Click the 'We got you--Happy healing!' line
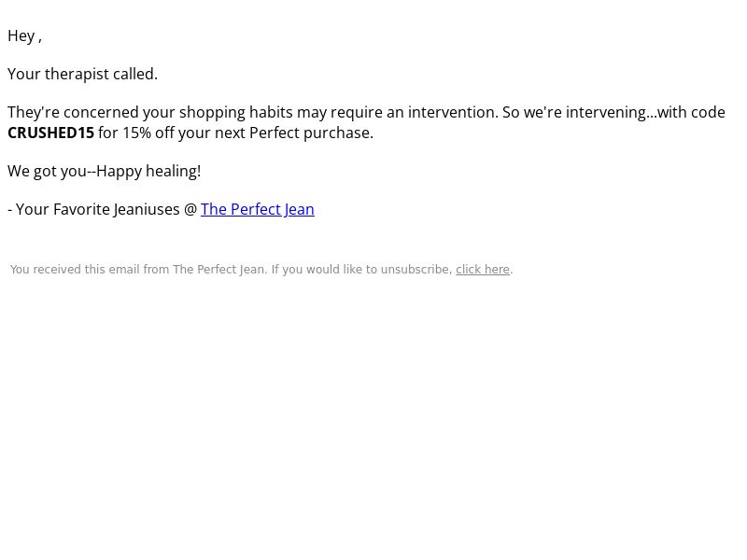Image resolution: width=747 pixels, height=560 pixels. [105, 172]
